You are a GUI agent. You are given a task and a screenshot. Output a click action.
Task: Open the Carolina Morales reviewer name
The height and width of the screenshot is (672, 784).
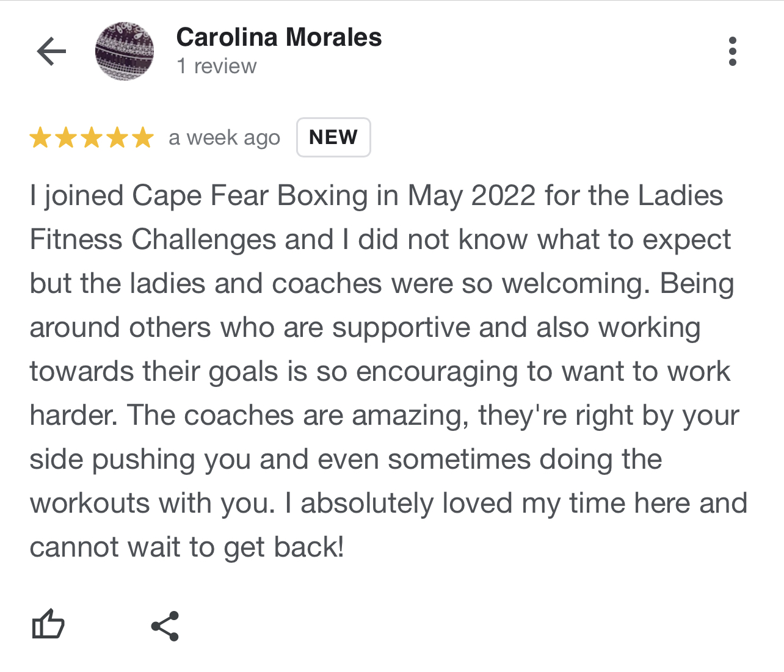coord(279,37)
